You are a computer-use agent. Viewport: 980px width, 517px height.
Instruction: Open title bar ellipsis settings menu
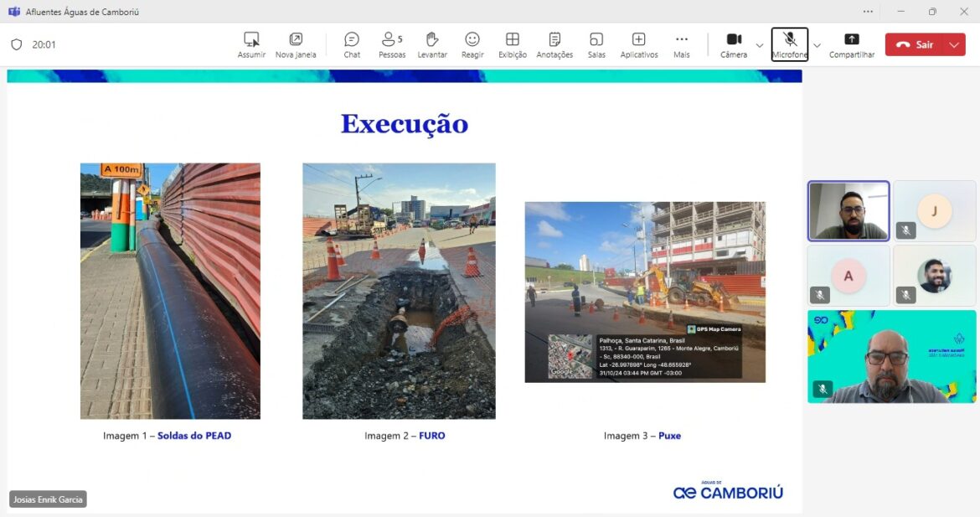(868, 12)
